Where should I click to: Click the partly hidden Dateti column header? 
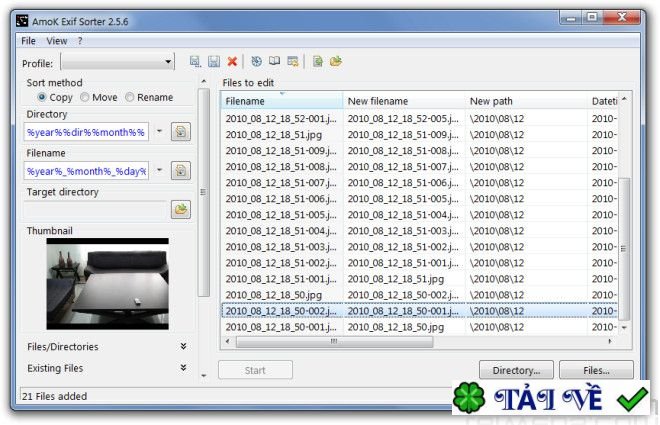tap(603, 101)
